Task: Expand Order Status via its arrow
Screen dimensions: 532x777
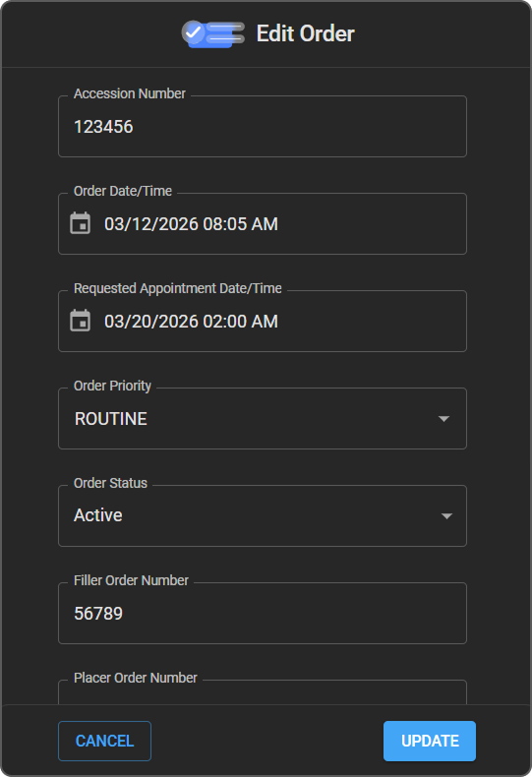Action: click(446, 515)
